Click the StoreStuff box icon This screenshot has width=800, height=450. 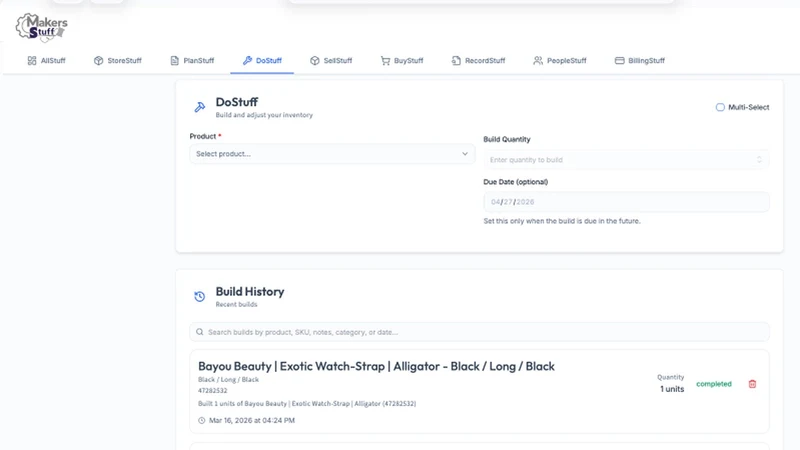click(98, 61)
